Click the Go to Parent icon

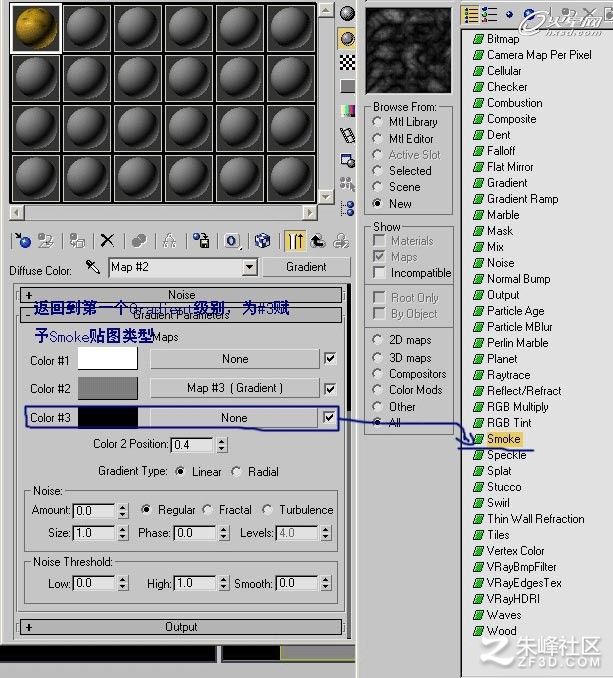(318, 241)
